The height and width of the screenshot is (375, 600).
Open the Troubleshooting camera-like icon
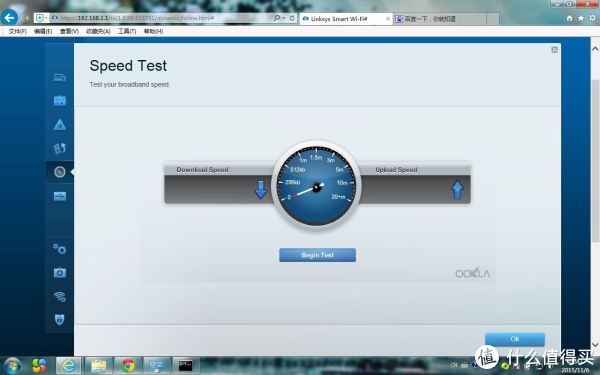pos(60,273)
